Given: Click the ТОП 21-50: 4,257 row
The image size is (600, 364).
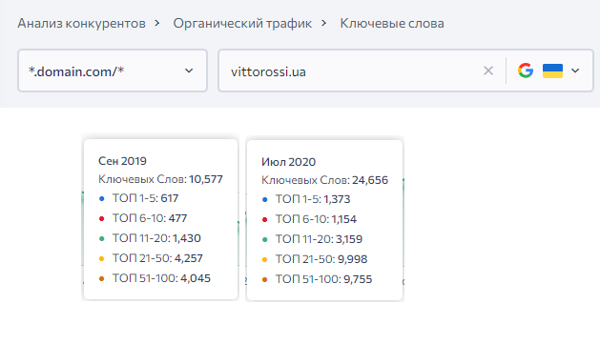Looking at the screenshot, I should pos(151,258).
